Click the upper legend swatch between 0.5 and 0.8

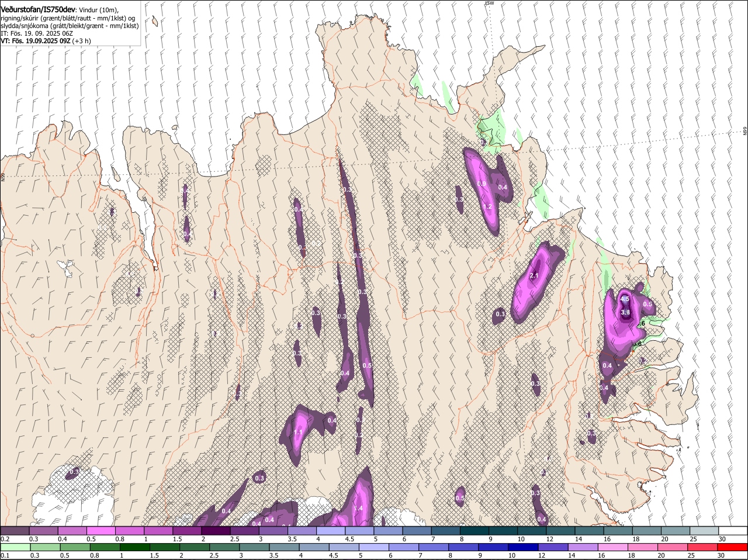[x=101, y=530]
